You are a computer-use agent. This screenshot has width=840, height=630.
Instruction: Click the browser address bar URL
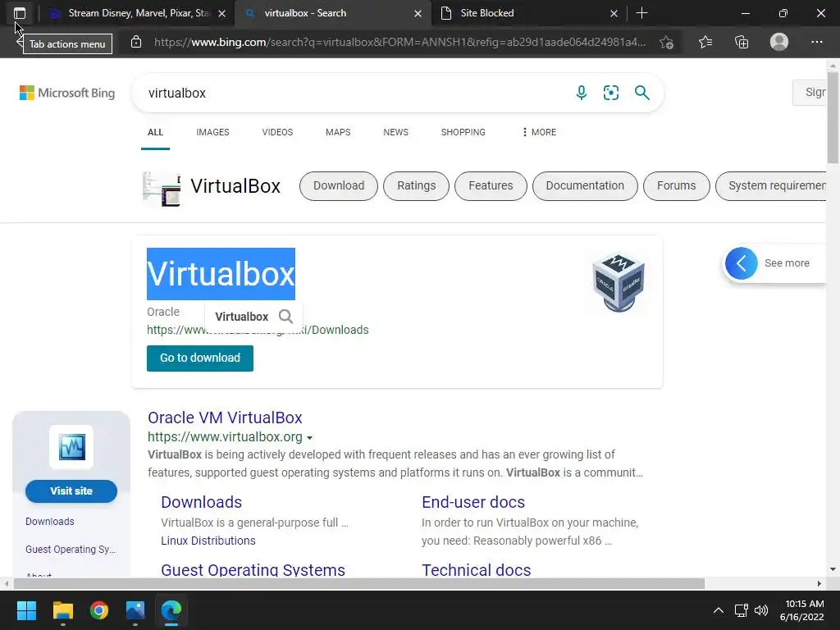(399, 42)
